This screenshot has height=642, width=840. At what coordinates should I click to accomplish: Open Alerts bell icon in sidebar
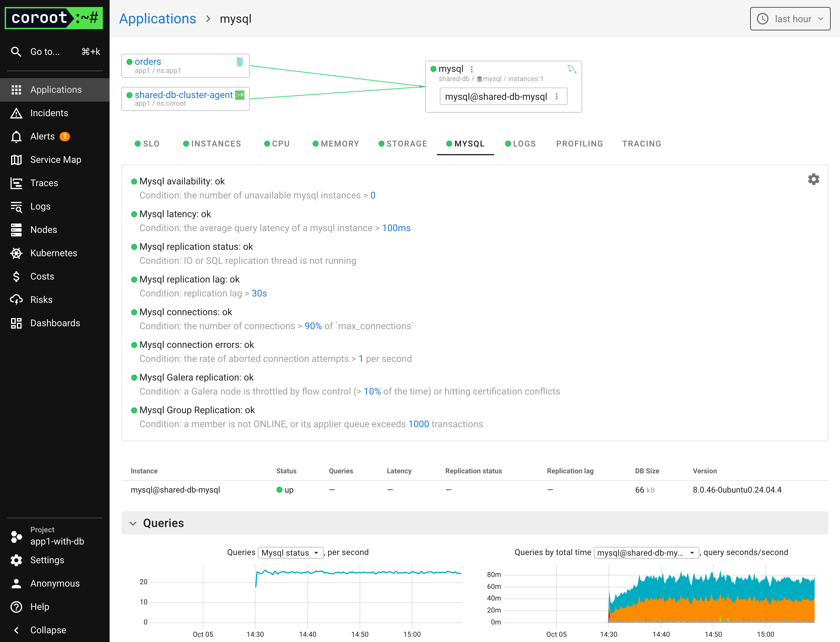coord(16,137)
